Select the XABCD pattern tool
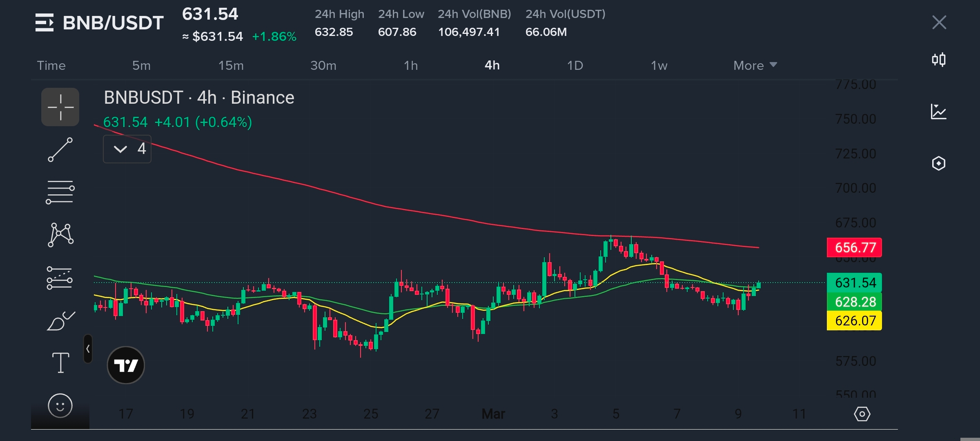The height and width of the screenshot is (441, 980). (60, 235)
